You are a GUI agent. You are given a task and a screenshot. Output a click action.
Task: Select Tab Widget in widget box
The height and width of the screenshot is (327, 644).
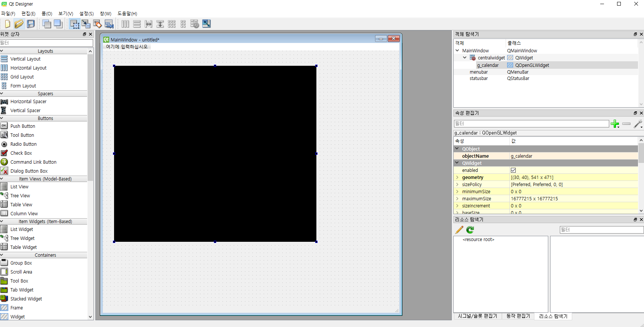pyautogui.click(x=22, y=290)
